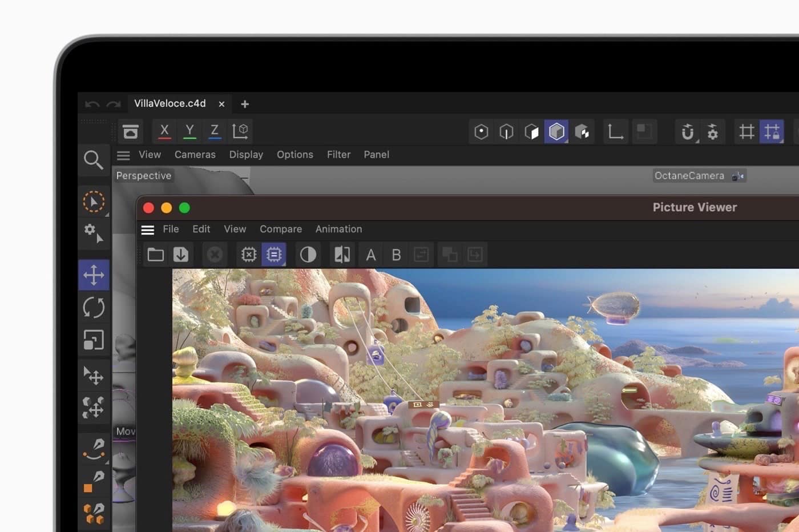Activate the Scale tool
799x532 pixels.
click(94, 340)
